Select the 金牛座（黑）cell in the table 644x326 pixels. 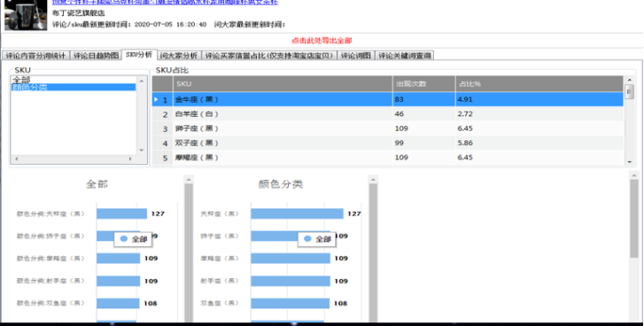point(283,99)
